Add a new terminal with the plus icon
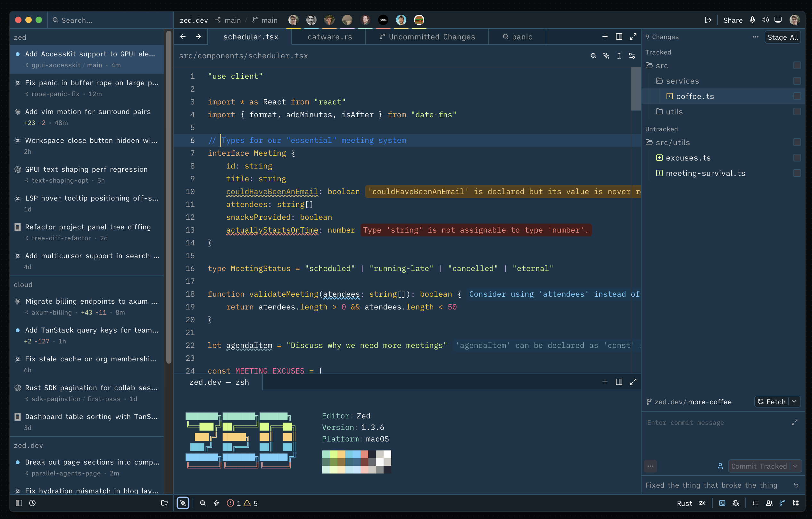Screen dimensions: 812x519 click(x=605, y=382)
